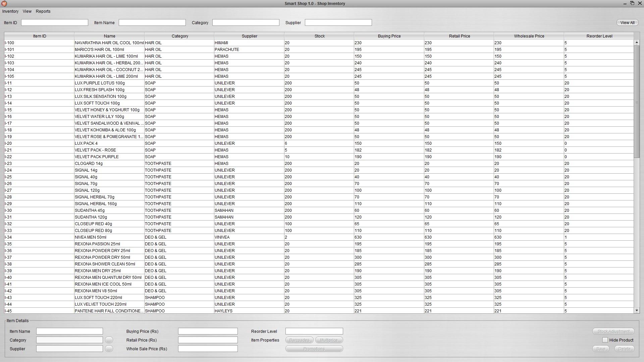Click scrollbar down arrow in inventory table

click(x=637, y=311)
